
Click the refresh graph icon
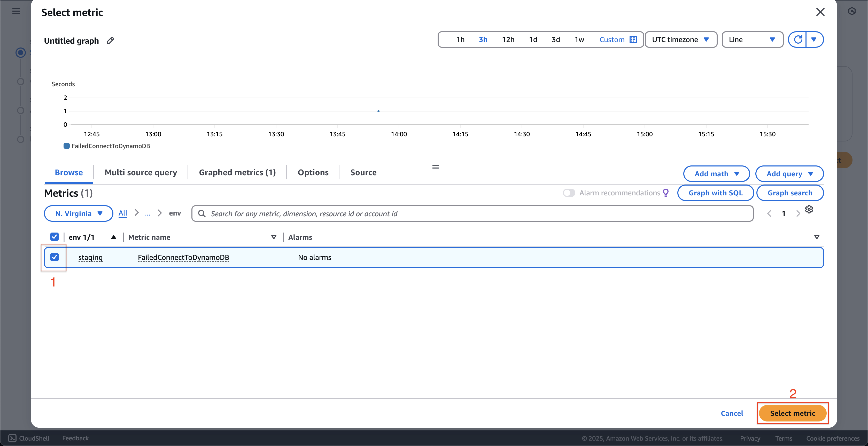797,40
